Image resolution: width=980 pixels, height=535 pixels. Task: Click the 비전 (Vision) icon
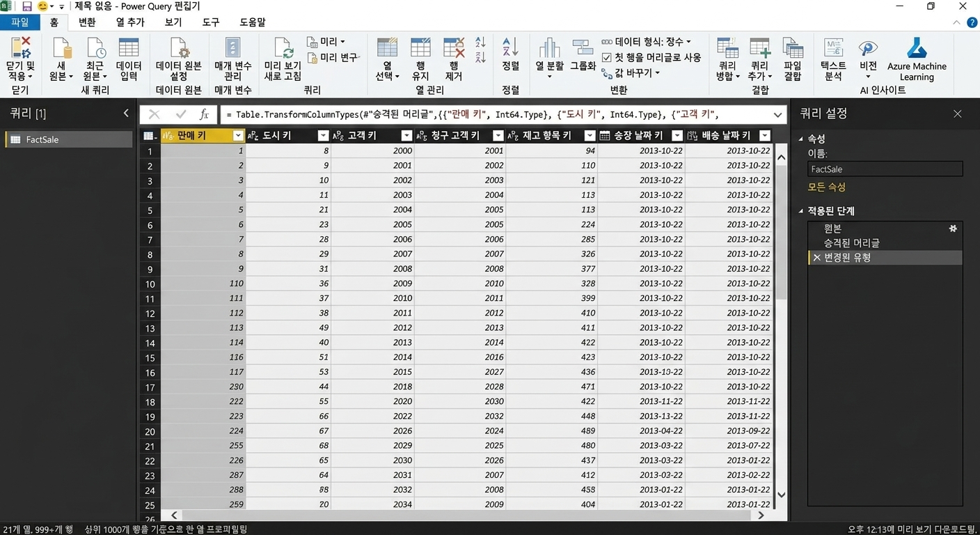tap(868, 47)
